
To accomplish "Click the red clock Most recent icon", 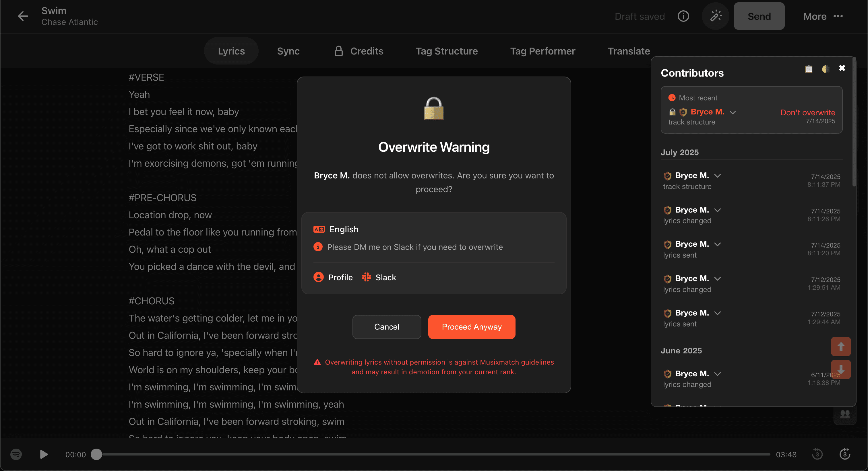I will coord(672,98).
